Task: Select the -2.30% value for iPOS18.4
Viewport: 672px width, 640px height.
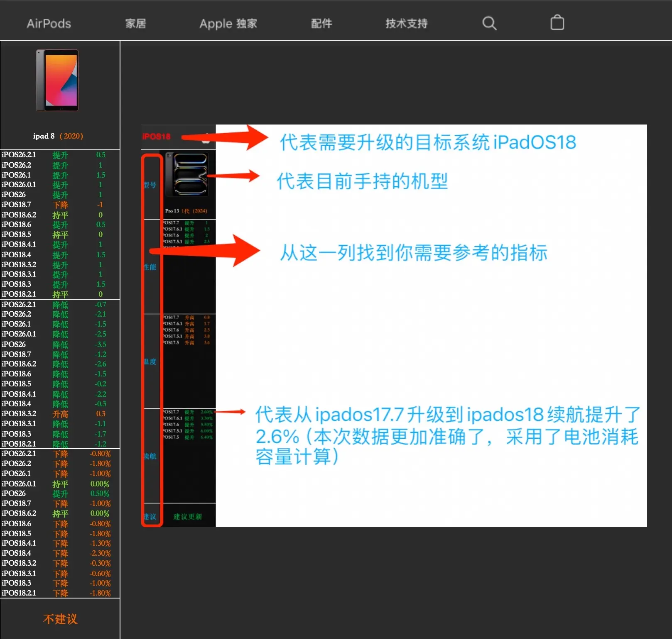Action: point(100,553)
